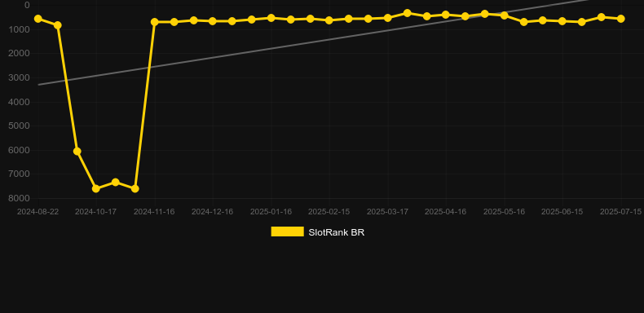Click the x-axis label 2025-07-15
Viewport: 644px width, 313px height.
(620, 212)
